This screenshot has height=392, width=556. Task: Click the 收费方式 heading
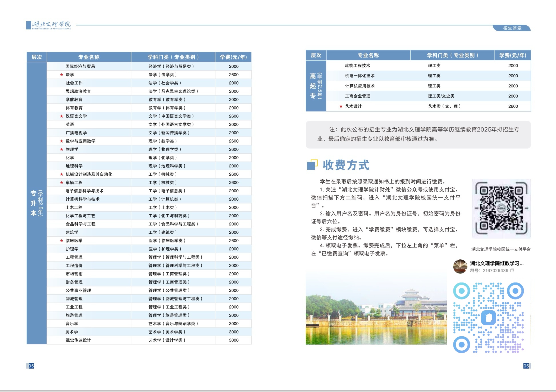pos(346,165)
